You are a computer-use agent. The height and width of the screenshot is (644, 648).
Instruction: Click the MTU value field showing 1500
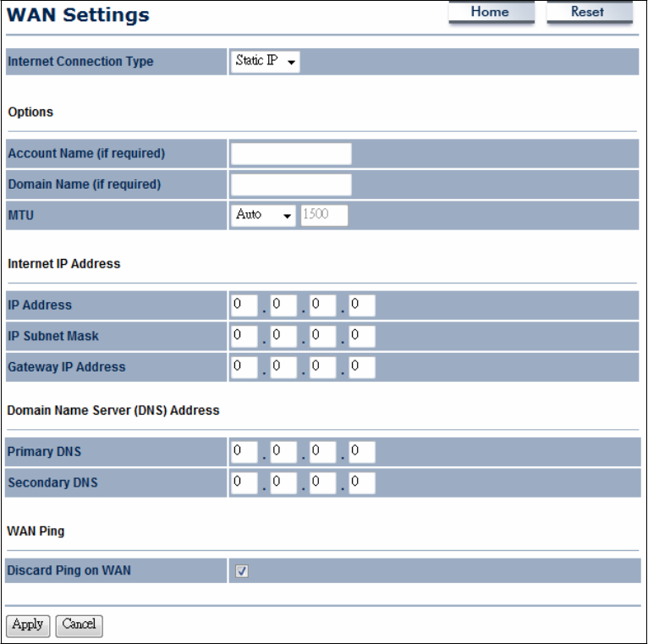[324, 215]
